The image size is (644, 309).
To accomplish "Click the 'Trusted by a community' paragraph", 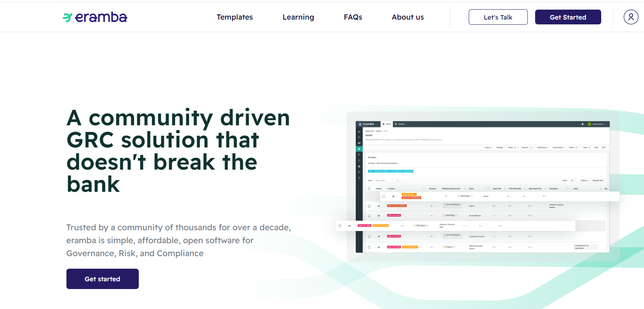I will [179, 240].
